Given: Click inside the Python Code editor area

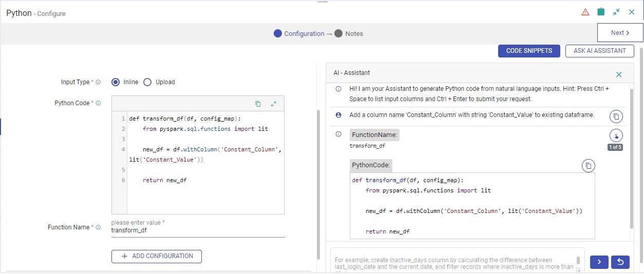Looking at the screenshot, I should click(205, 162).
